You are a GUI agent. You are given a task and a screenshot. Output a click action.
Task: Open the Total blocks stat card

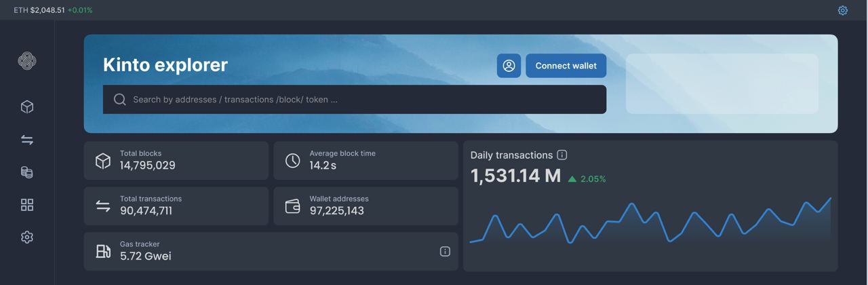tap(176, 161)
